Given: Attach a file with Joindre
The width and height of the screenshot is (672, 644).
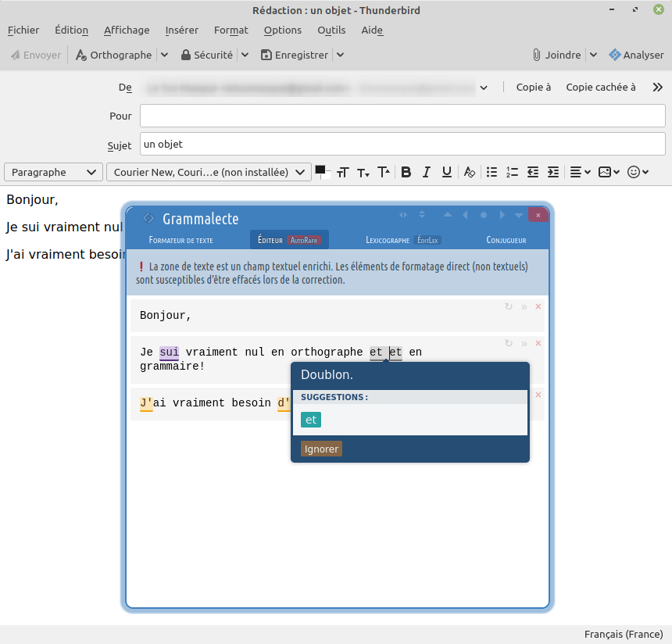Looking at the screenshot, I should pyautogui.click(x=556, y=55).
